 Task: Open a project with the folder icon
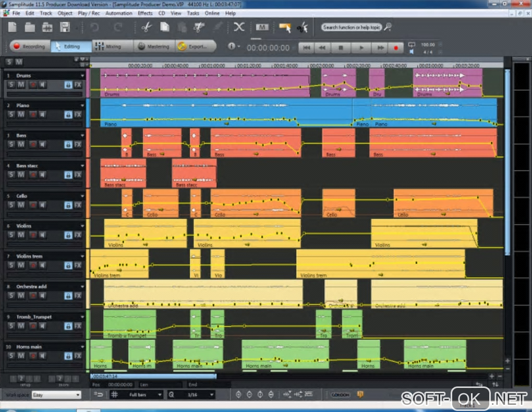[30, 27]
